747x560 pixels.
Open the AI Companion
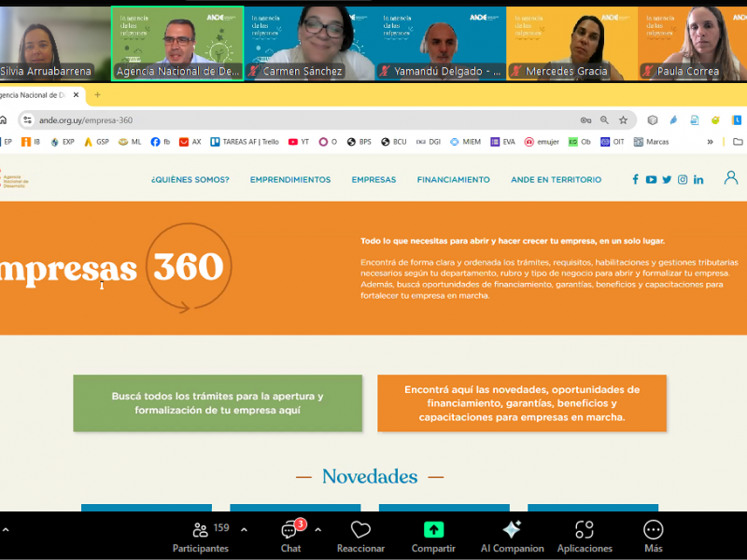click(x=512, y=538)
